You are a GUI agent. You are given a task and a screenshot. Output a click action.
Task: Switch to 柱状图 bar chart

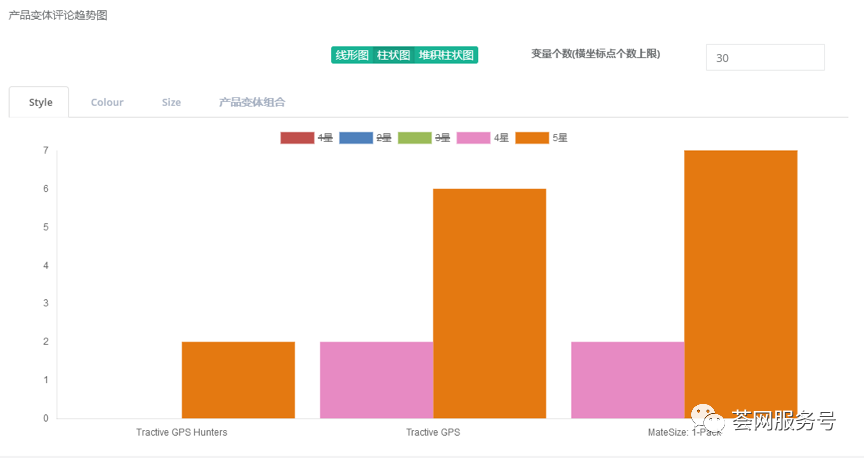393,55
